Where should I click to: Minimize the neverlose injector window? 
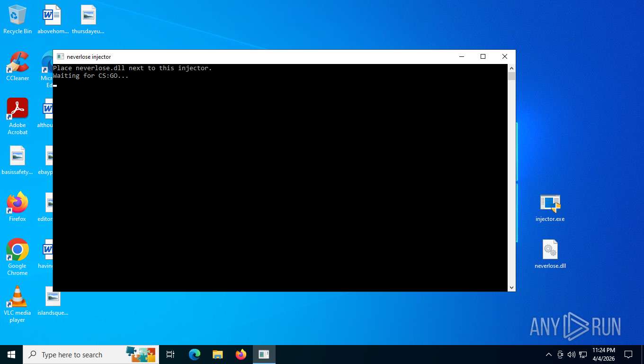point(461,56)
